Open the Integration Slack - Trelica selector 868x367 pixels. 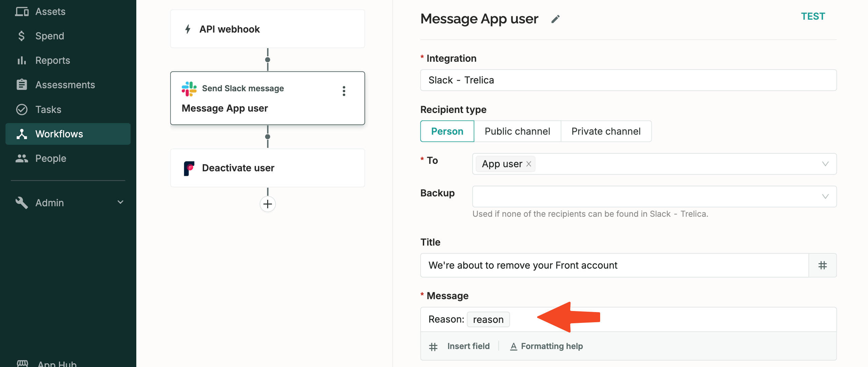pos(628,80)
